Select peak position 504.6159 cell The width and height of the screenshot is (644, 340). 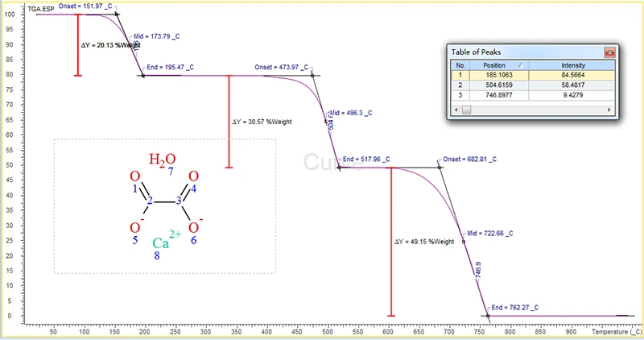499,85
